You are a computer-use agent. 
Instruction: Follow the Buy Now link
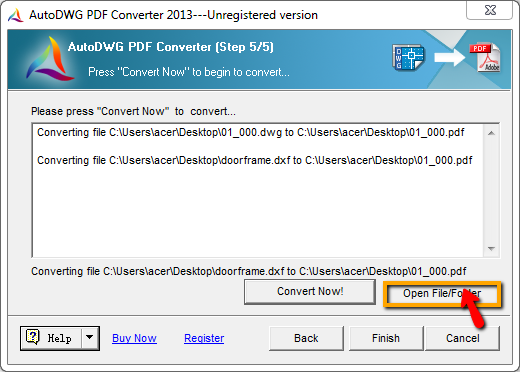pyautogui.click(x=134, y=338)
